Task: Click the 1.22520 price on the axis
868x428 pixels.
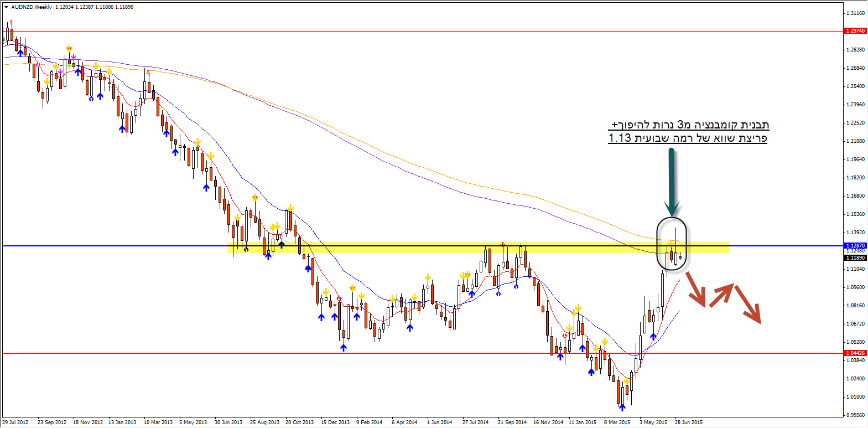Action: tap(855, 123)
